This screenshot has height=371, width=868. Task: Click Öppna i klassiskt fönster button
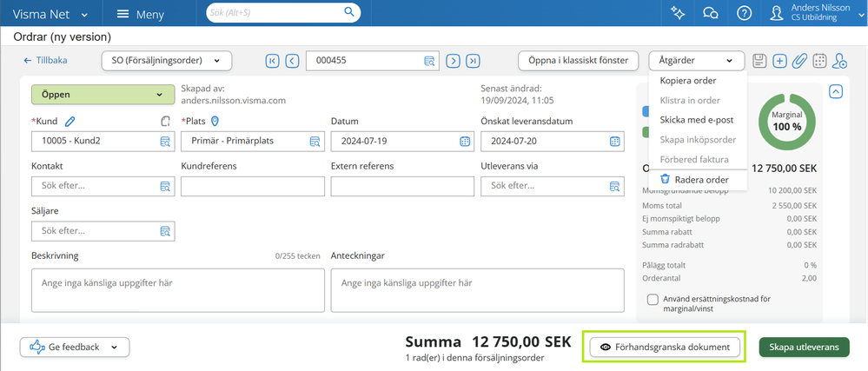pos(580,61)
